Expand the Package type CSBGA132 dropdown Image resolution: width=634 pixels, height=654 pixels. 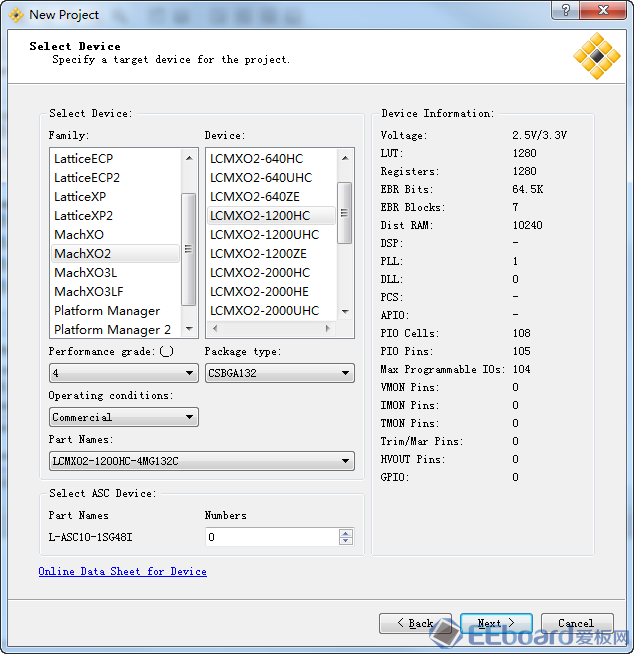[x=279, y=374]
